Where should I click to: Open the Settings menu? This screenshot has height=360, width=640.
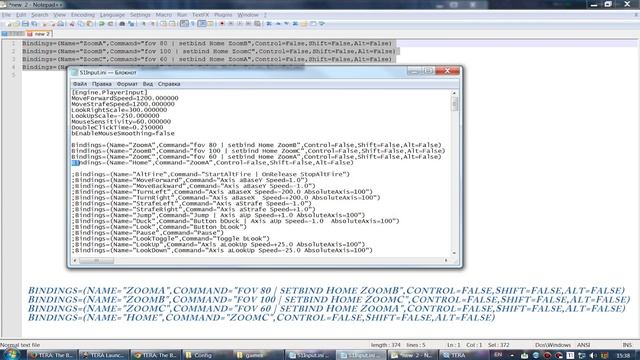pos(140,15)
